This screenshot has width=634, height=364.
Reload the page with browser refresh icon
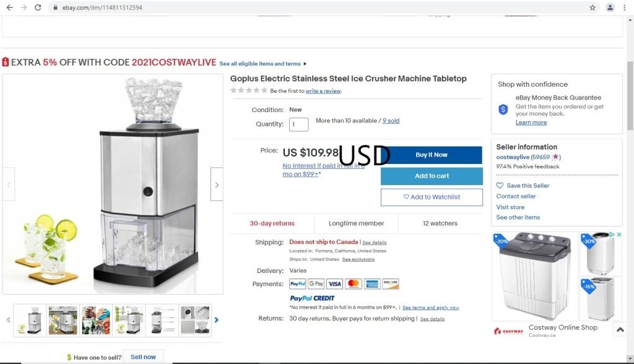(x=38, y=7)
